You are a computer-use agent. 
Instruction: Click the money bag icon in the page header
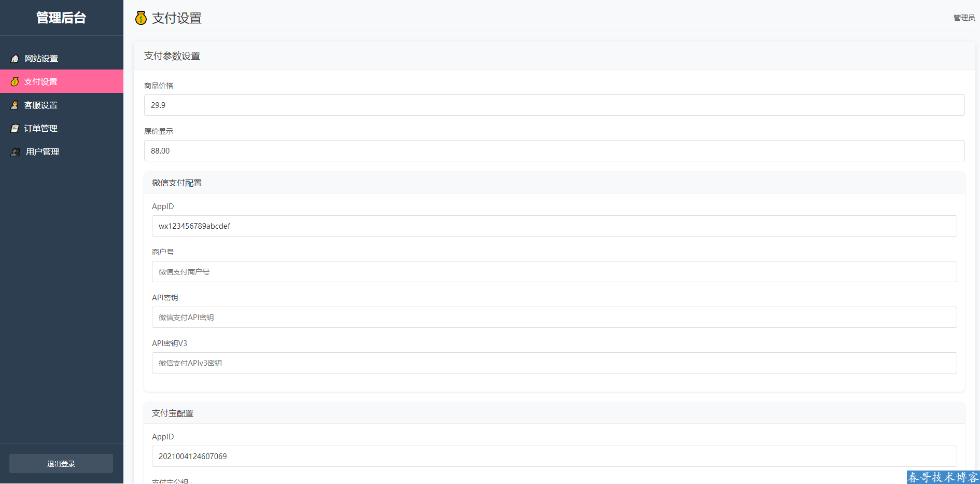[x=141, y=18]
